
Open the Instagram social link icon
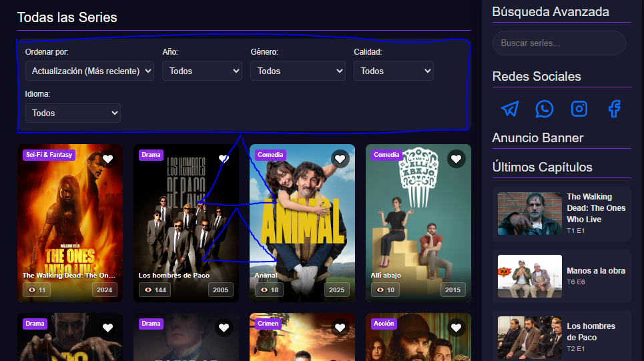tap(579, 109)
